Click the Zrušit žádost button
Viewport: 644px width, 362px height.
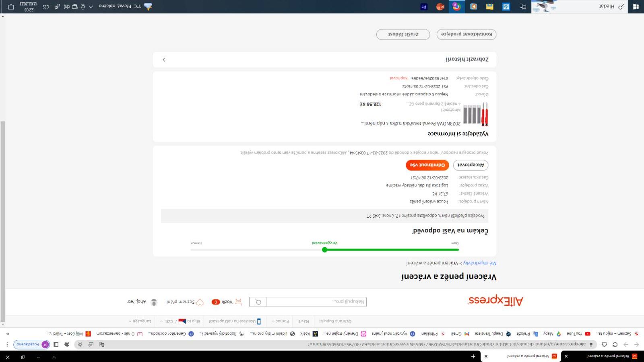(403, 34)
